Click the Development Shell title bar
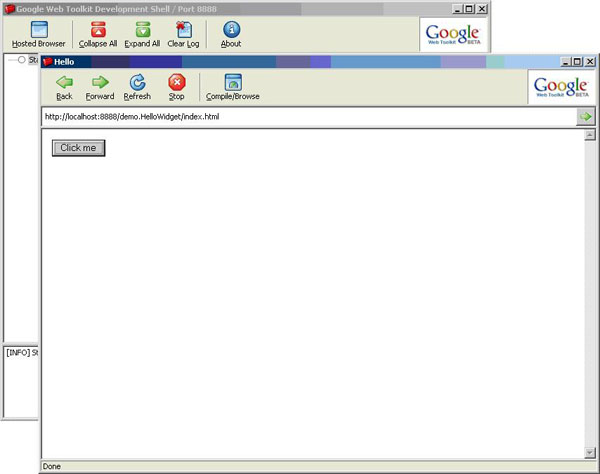Image resolution: width=600 pixels, height=474 pixels. pos(200,8)
